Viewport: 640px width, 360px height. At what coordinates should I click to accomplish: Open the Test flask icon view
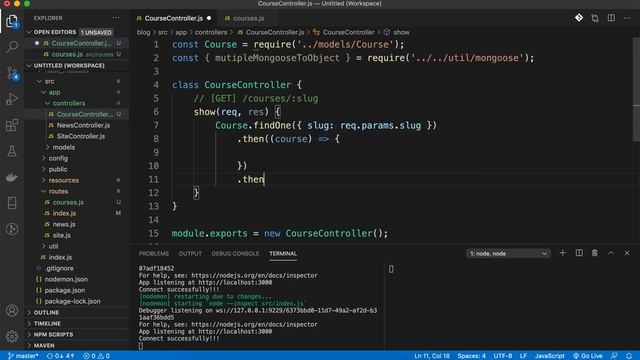tap(12, 151)
